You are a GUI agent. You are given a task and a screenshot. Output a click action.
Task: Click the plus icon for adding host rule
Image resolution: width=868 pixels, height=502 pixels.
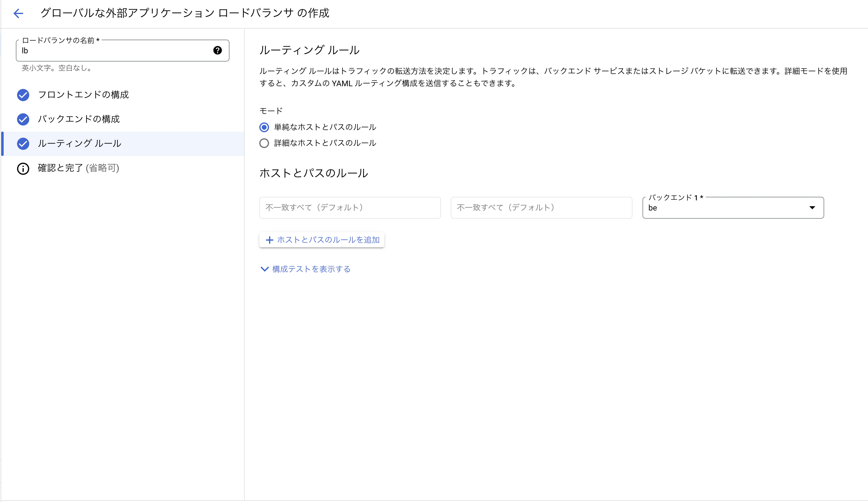point(269,240)
